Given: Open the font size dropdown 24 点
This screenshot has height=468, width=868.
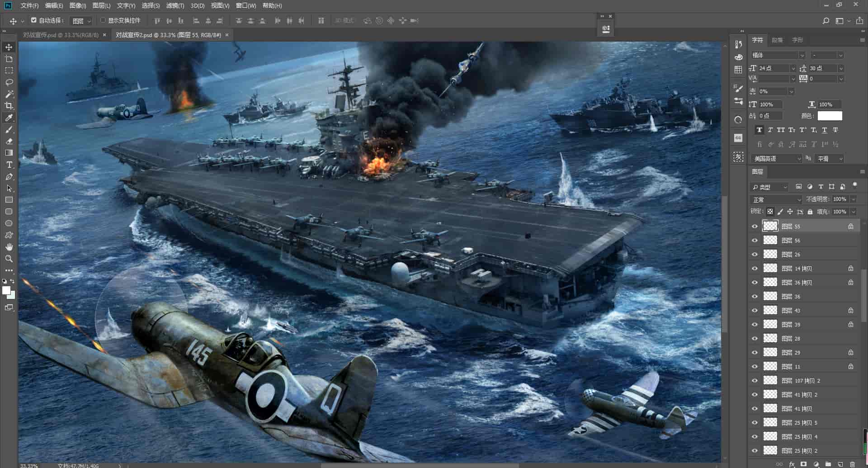Looking at the screenshot, I should [777, 68].
